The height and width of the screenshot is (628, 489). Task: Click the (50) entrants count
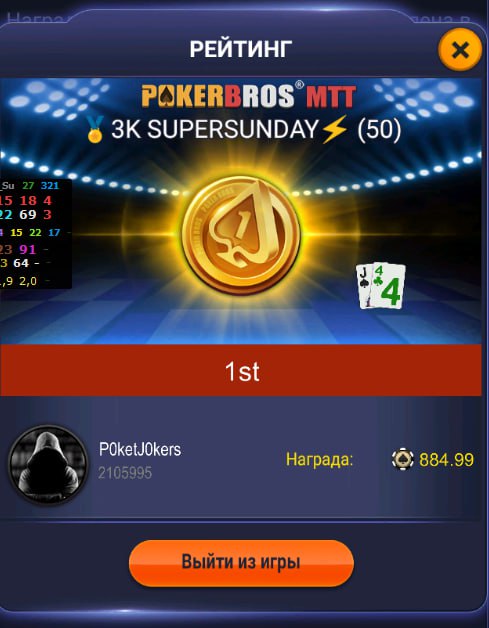379,130
